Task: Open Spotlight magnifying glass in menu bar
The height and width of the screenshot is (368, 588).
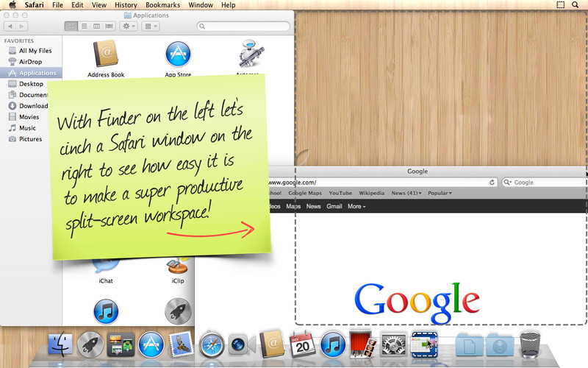Action: click(x=575, y=5)
